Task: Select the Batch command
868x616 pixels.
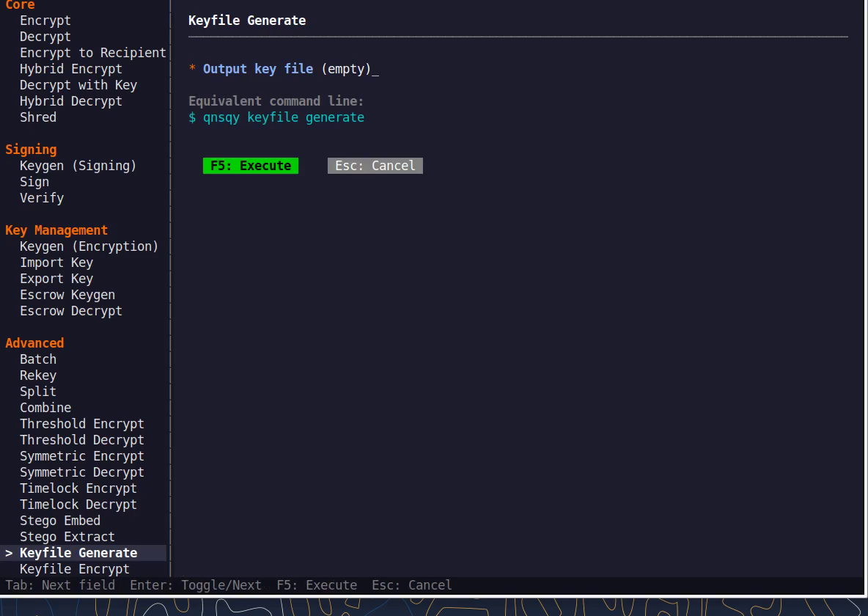Action: 38,359
